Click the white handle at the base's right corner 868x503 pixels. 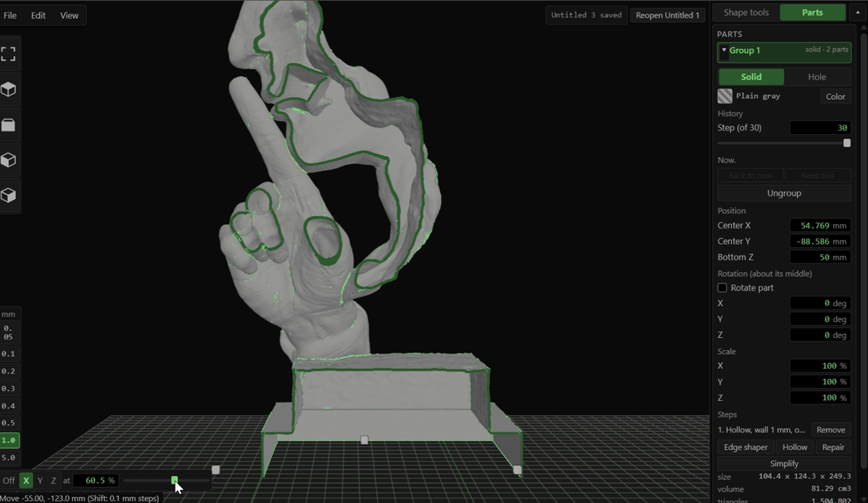(x=517, y=470)
